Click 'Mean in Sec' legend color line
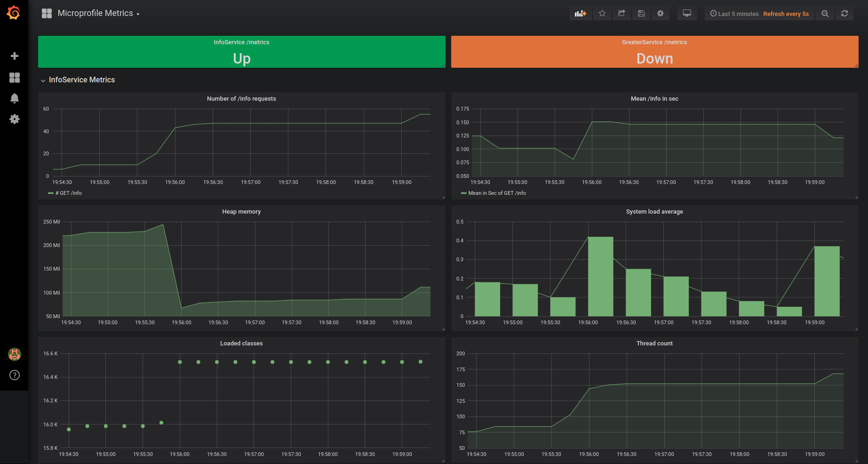The image size is (868, 464). pos(464,193)
